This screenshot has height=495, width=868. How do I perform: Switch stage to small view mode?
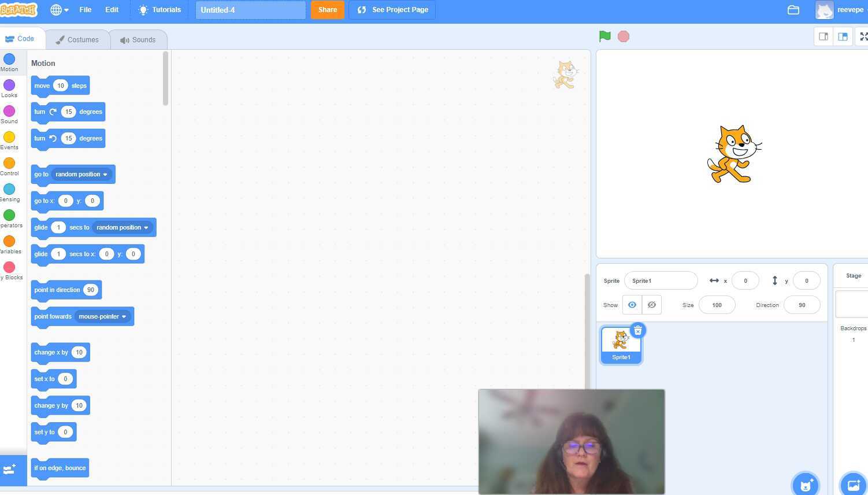click(823, 36)
